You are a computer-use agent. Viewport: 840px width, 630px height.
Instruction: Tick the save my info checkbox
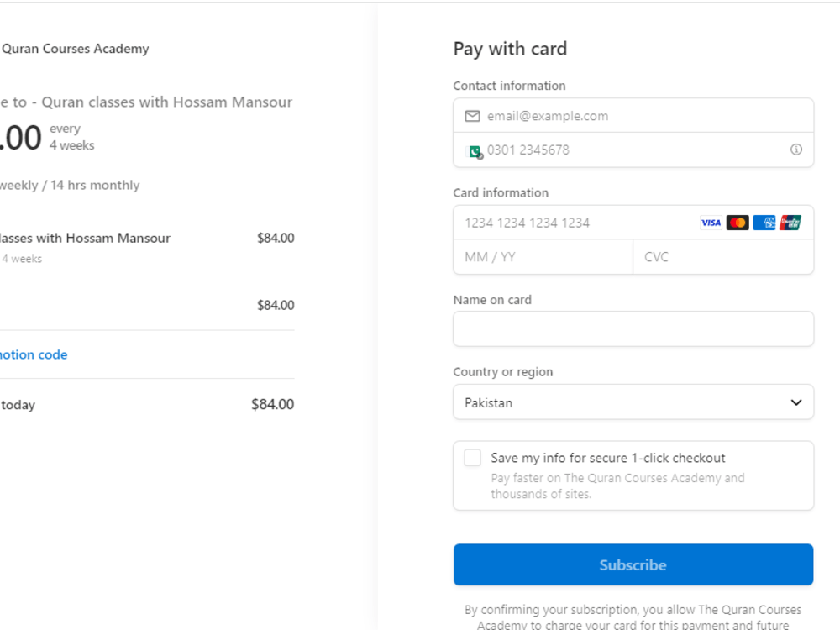pos(472,458)
